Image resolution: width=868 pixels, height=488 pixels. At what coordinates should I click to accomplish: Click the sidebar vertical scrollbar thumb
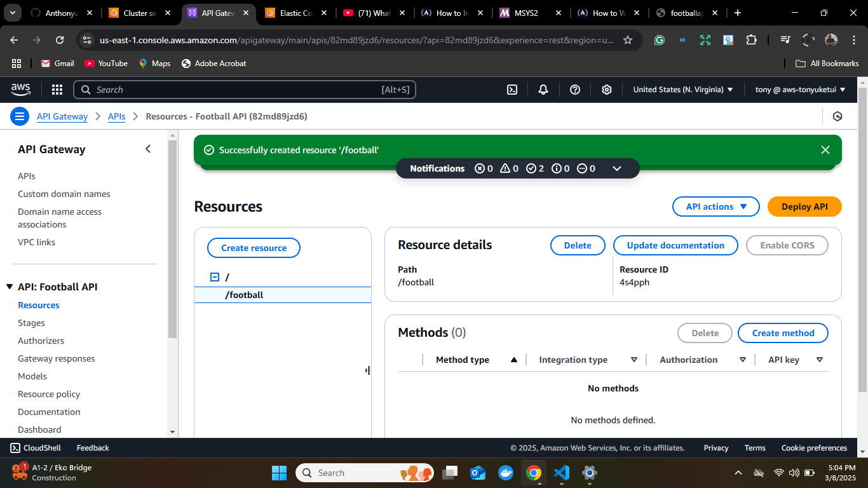point(172,239)
